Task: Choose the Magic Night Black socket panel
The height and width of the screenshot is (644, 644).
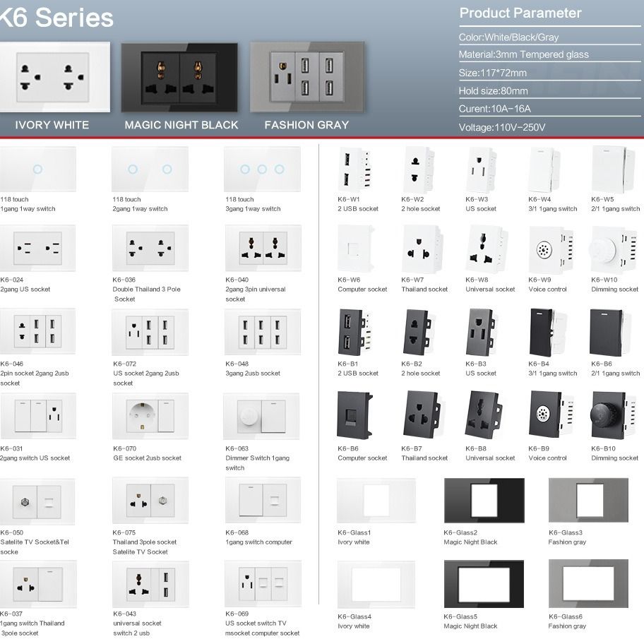Action: [x=181, y=78]
